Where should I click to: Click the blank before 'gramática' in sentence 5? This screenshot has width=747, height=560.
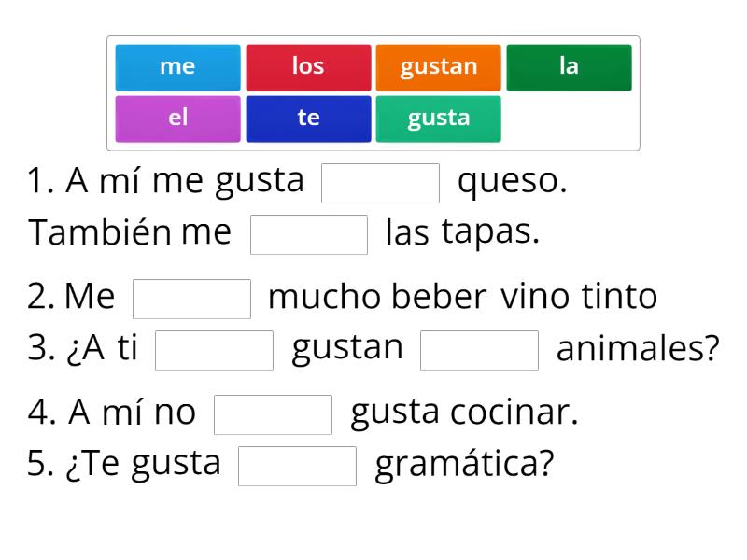(299, 464)
